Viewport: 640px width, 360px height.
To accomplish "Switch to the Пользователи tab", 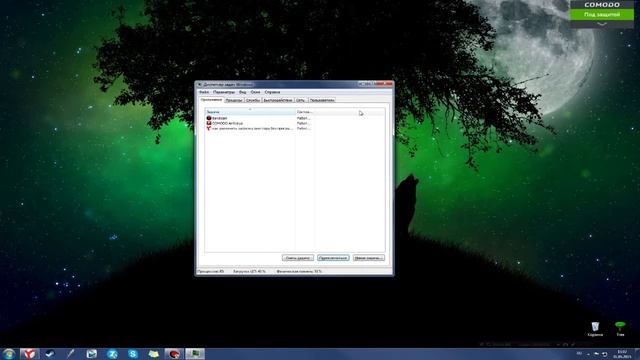I will pyautogui.click(x=322, y=100).
